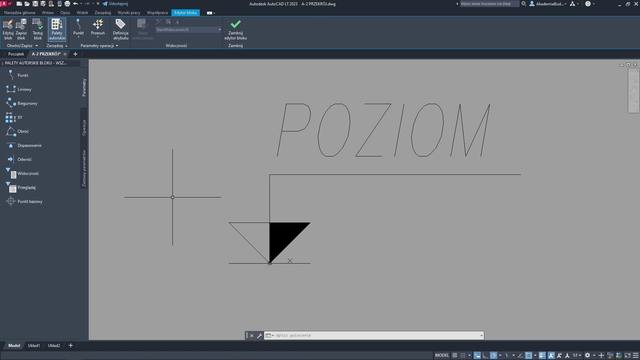Screen dimensions: 640x360
Task: Click the Edytuj blok ribbon button
Action: tap(8, 29)
